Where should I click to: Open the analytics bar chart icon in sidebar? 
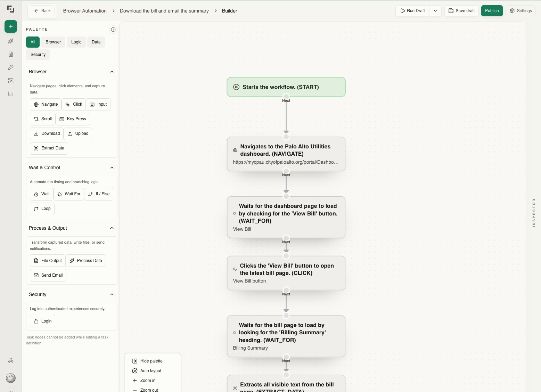point(11,94)
